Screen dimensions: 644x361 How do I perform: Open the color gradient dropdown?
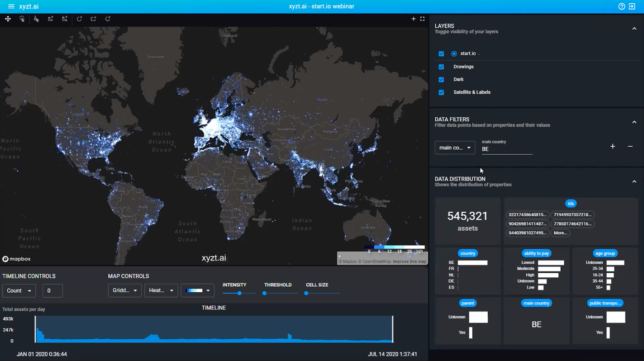click(x=198, y=290)
